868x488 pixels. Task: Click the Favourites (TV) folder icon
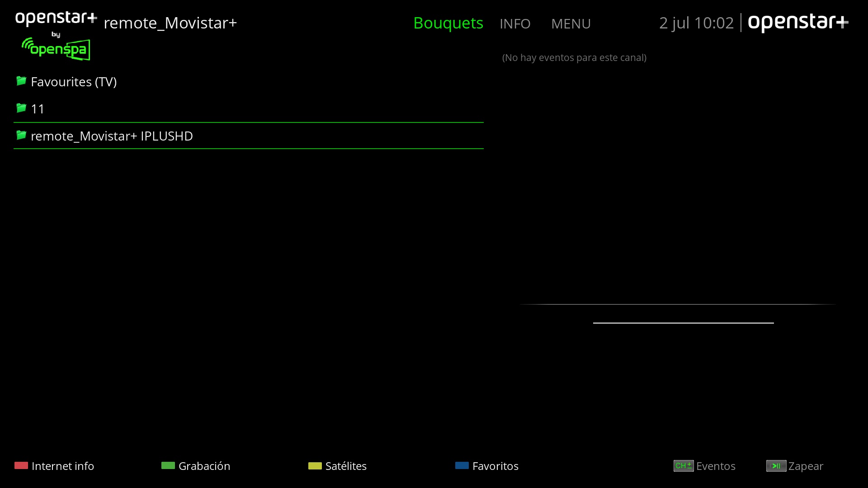tap(21, 81)
